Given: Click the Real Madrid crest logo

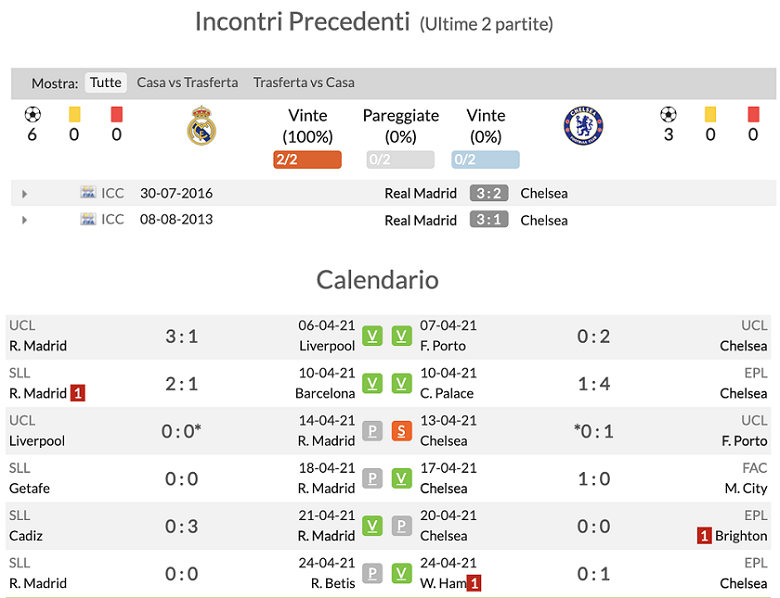Looking at the screenshot, I should point(202,127).
